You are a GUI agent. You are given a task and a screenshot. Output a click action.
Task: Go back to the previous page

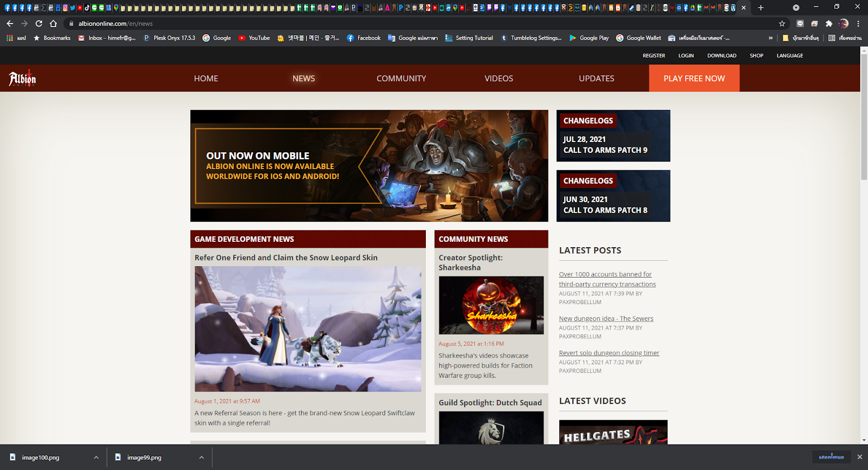coord(10,23)
